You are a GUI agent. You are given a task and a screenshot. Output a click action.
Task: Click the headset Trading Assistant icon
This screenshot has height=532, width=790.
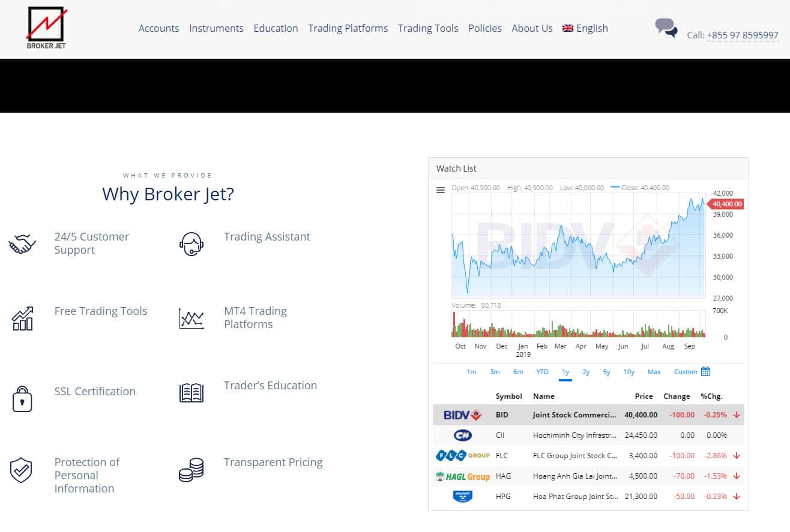click(191, 244)
